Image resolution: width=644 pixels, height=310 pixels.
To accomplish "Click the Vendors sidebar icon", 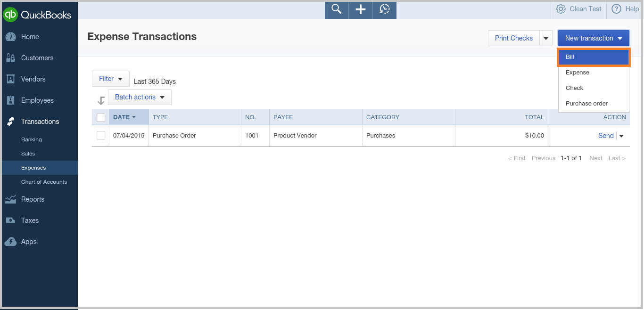I will tap(11, 79).
